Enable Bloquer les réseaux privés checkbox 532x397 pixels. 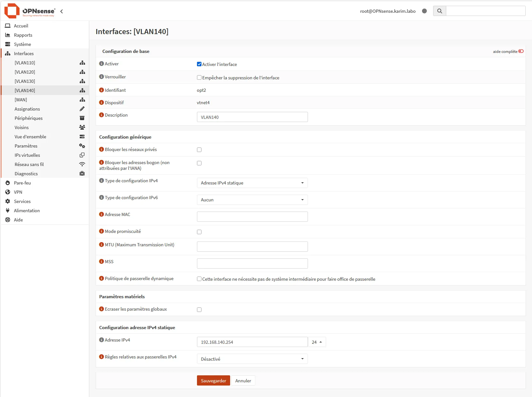point(199,150)
